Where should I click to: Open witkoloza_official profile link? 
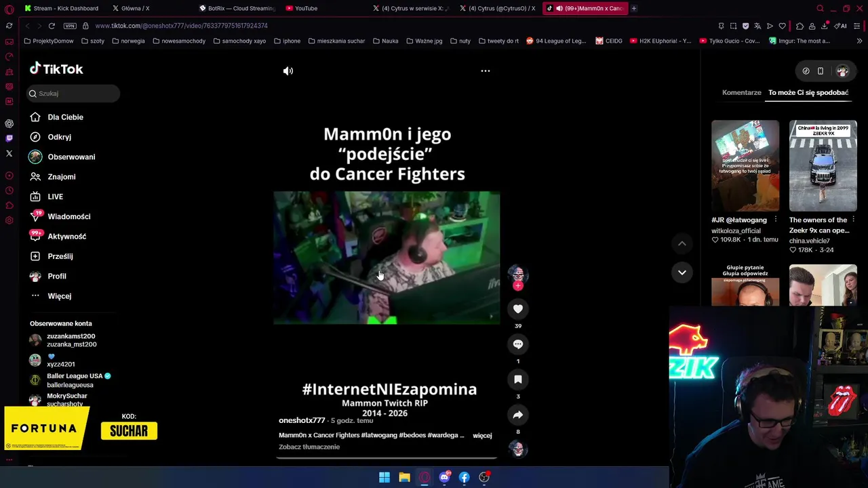(x=736, y=230)
